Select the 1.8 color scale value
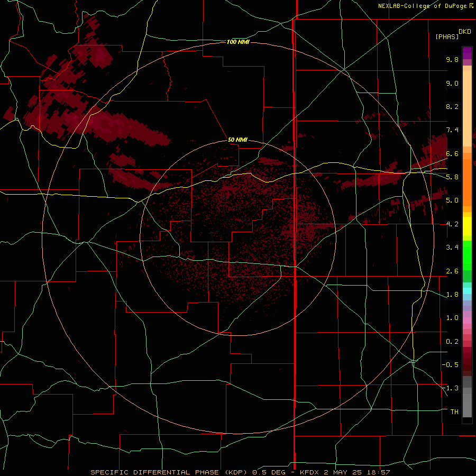The height and width of the screenshot is (476, 476). [452, 295]
